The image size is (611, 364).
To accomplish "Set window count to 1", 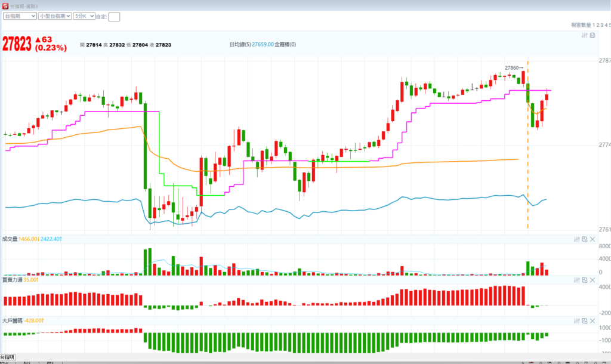I will click(594, 25).
